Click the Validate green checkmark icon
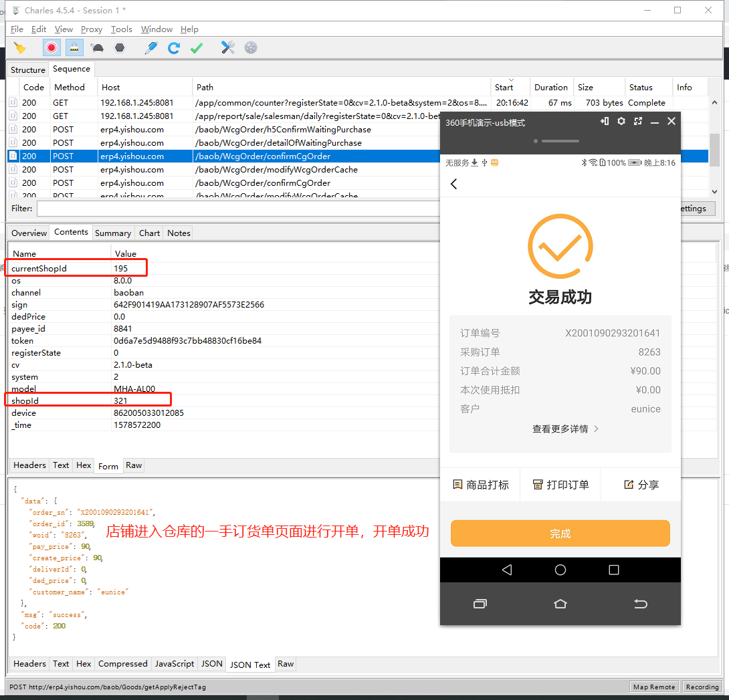The height and width of the screenshot is (700, 729). [x=197, y=48]
